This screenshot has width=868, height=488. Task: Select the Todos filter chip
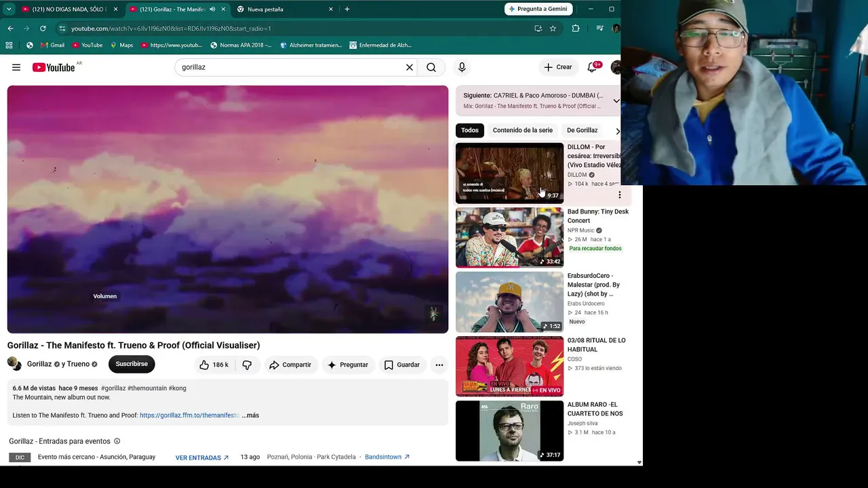pos(469,130)
